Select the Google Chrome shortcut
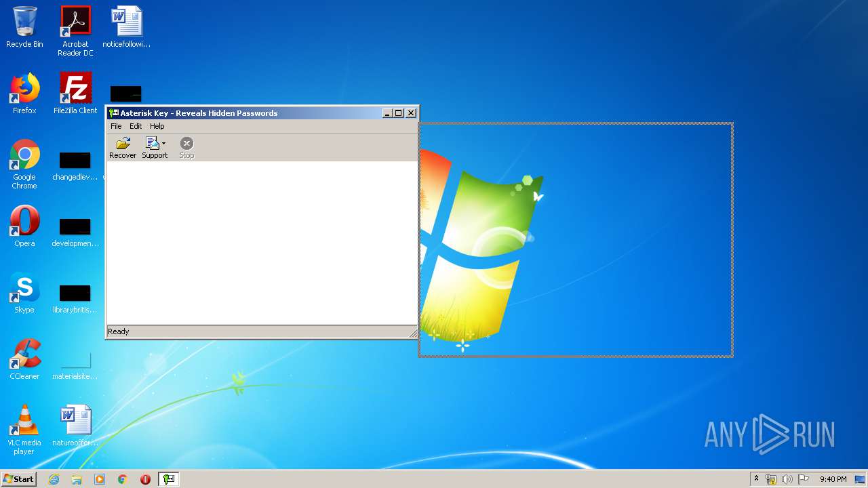The width and height of the screenshot is (868, 488). 24,165
